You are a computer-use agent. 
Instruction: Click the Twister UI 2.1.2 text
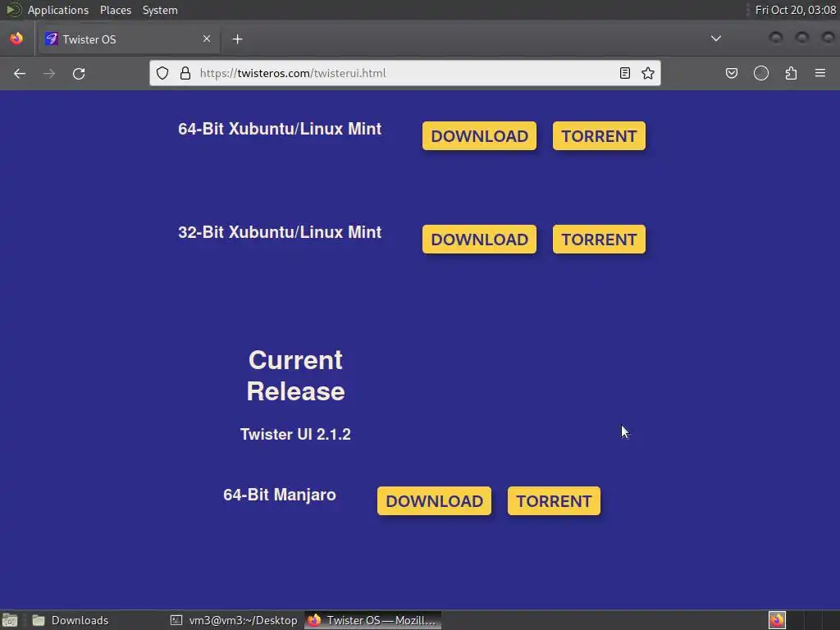295,434
